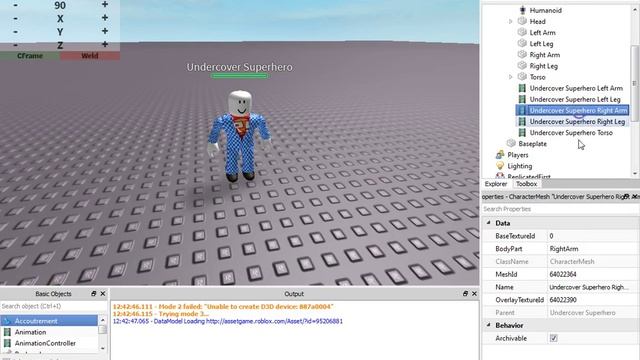Click the AnimationController object icon
Screen dimensions: 640x360
7,343
